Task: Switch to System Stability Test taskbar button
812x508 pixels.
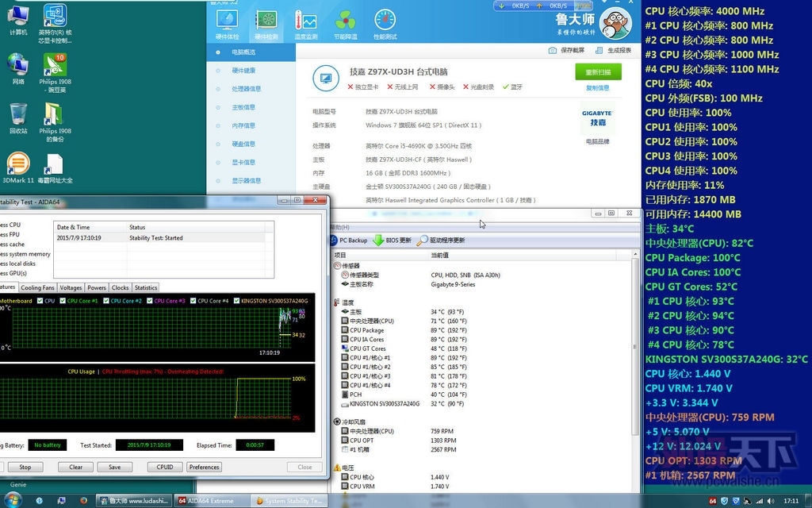Action: coord(289,501)
